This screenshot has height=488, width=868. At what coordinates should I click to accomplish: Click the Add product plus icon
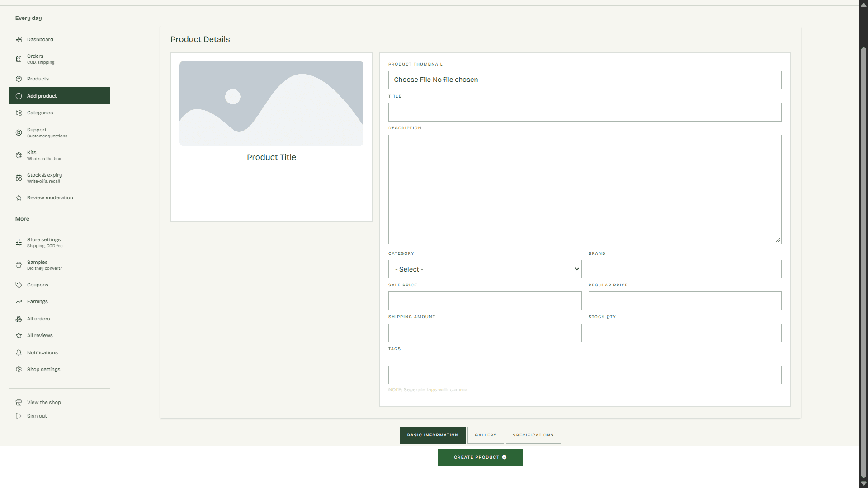[19, 96]
